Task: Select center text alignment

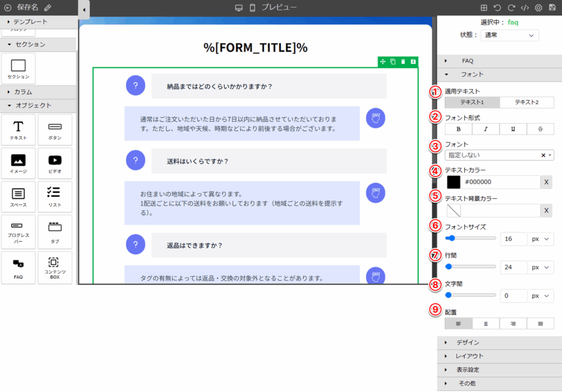Action: coord(486,323)
